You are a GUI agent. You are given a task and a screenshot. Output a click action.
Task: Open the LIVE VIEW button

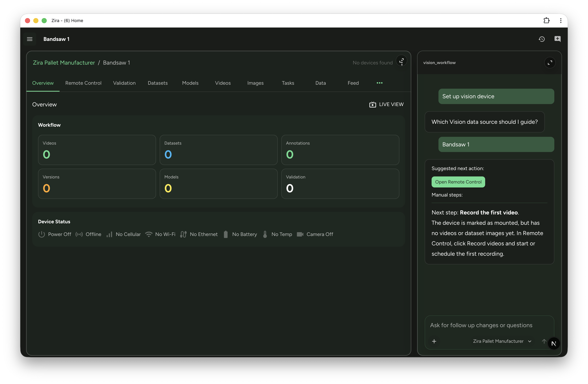[x=386, y=104]
